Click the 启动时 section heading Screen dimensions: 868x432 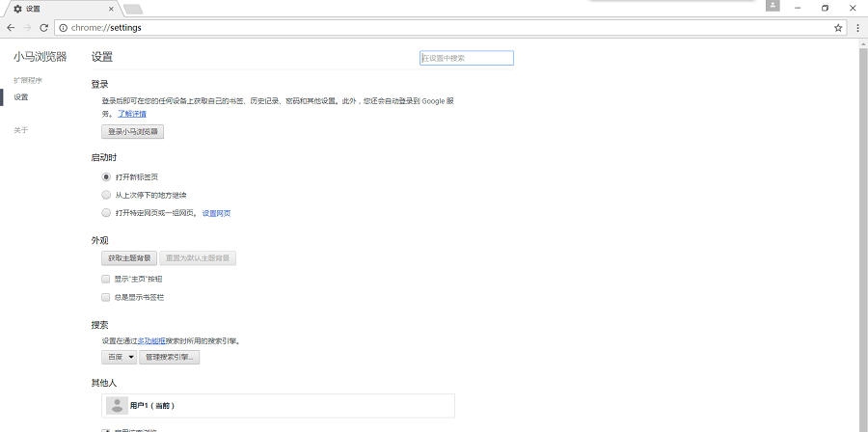(x=103, y=157)
